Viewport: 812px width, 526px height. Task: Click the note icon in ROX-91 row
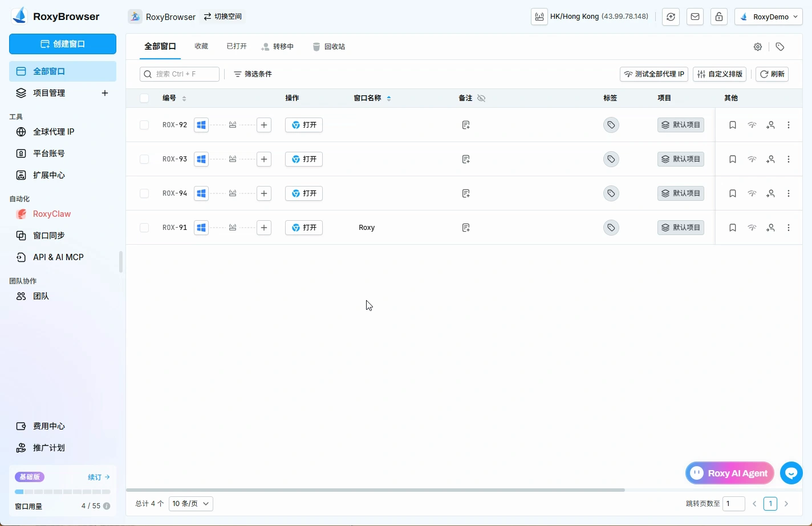click(466, 228)
